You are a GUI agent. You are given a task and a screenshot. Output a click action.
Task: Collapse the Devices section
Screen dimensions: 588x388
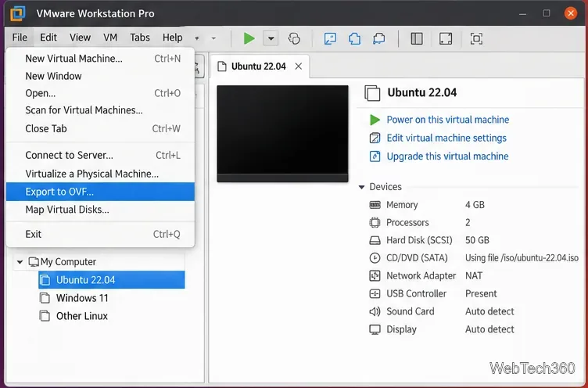tap(361, 187)
